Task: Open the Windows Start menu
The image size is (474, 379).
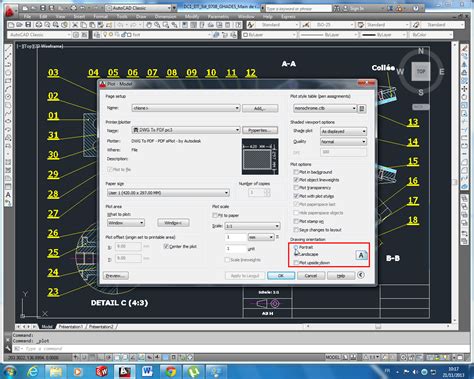Action: [9, 371]
